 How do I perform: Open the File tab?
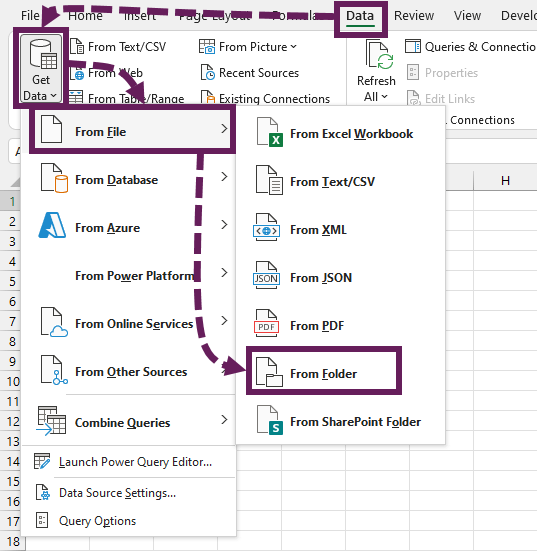[x=30, y=16]
